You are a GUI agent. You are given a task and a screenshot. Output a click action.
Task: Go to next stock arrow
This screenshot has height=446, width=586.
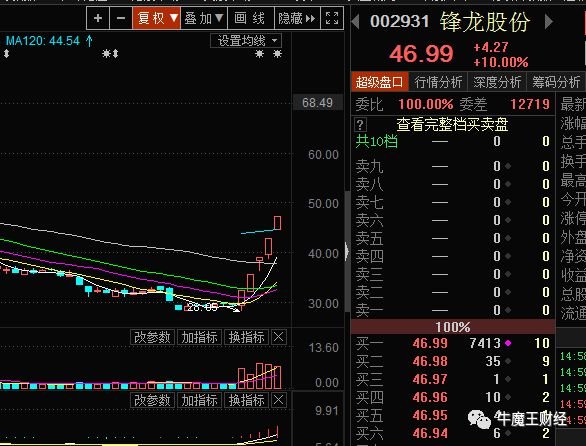(548, 21)
